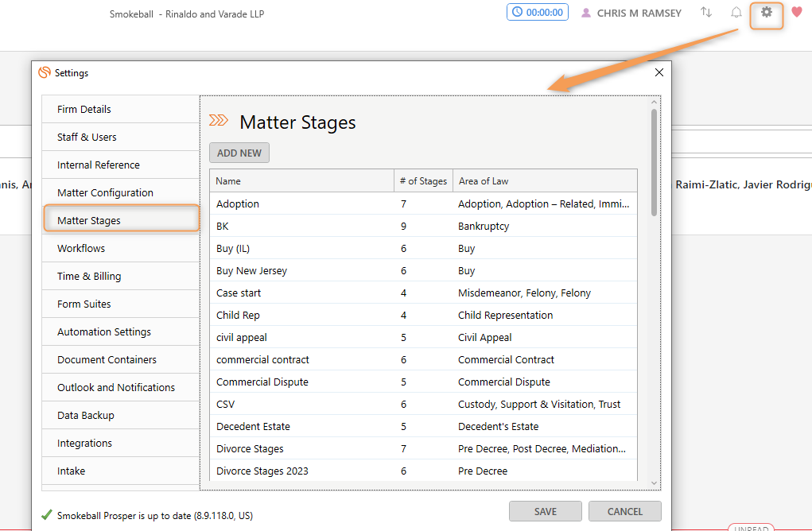The width and height of the screenshot is (812, 531).
Task: Open settings via the gear icon
Action: coord(767,12)
